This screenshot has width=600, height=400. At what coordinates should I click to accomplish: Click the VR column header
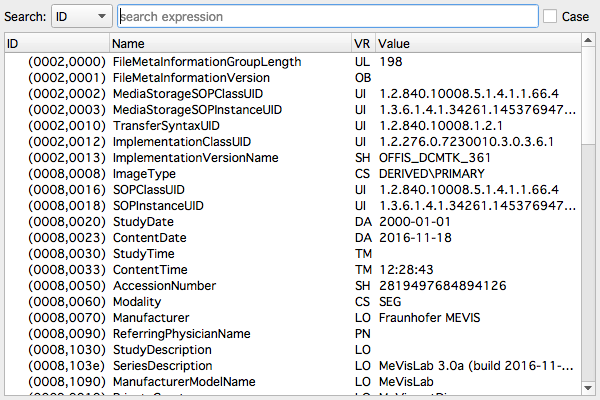[362, 44]
